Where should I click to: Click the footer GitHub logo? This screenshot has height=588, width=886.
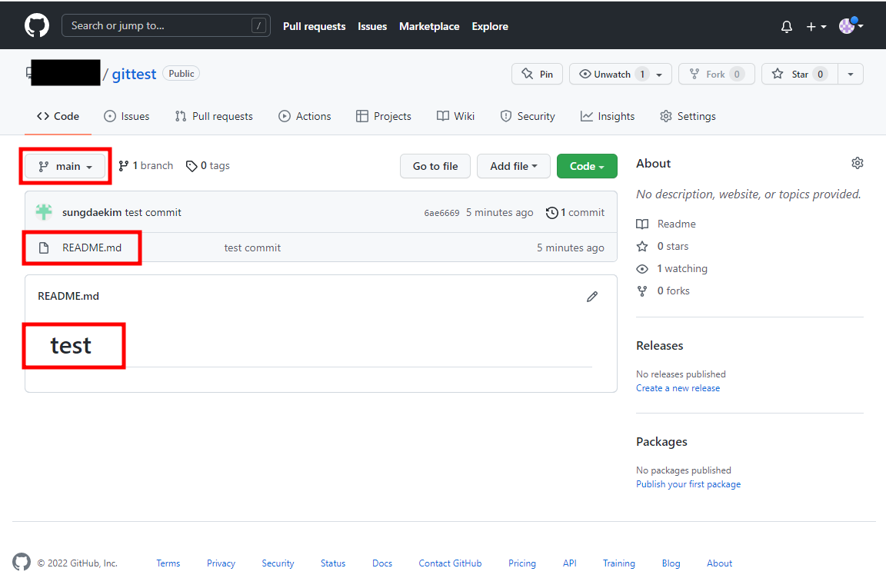(22, 562)
